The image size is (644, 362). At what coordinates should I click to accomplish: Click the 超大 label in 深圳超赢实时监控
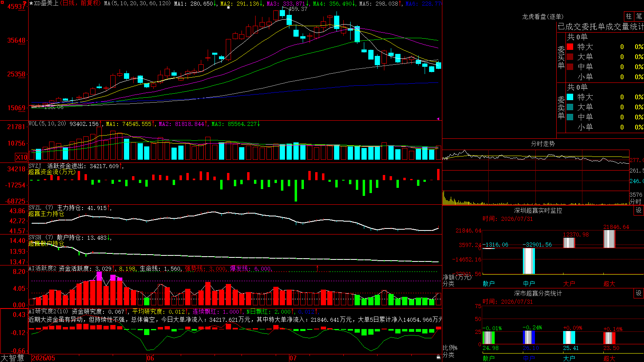(609, 284)
